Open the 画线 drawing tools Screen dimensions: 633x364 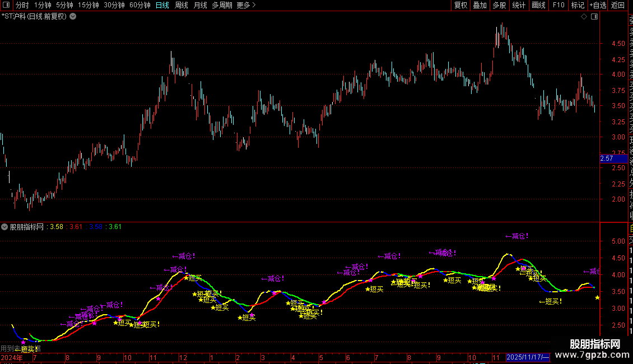click(x=538, y=5)
